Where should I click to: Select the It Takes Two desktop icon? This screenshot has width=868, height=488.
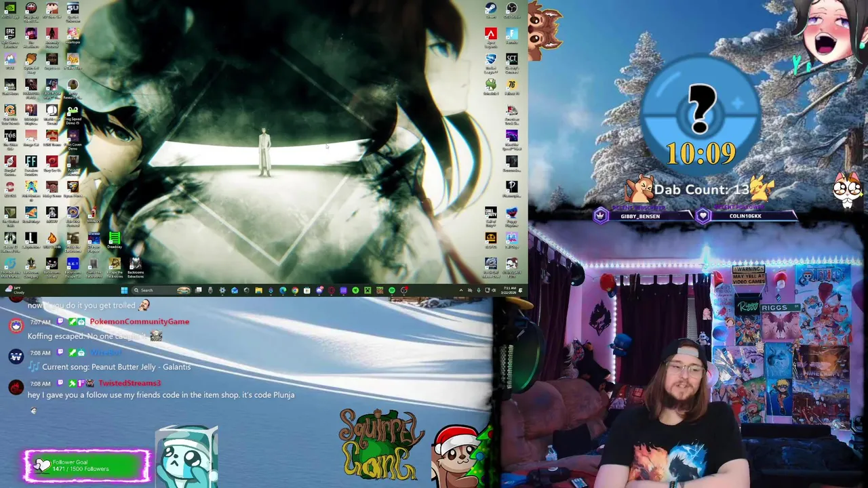(x=73, y=61)
